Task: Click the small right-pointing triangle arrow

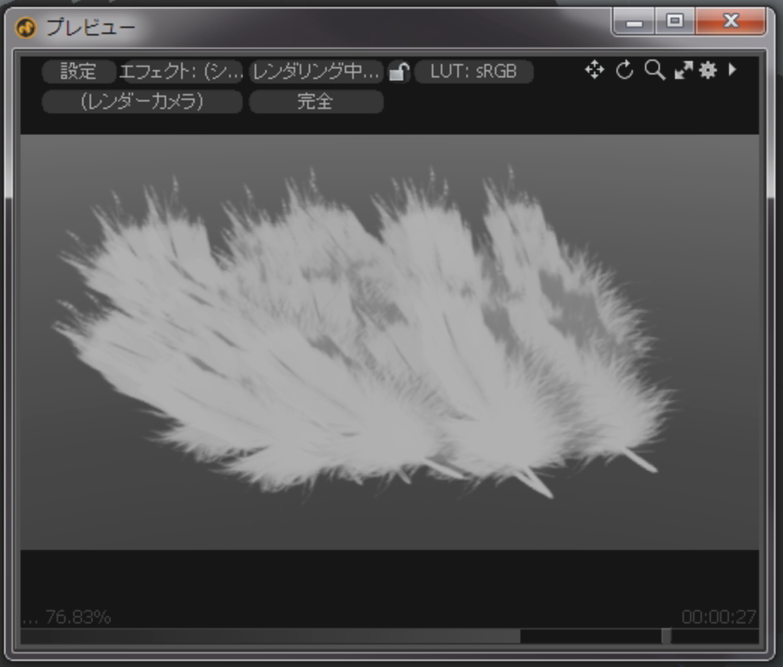Action: tap(733, 70)
